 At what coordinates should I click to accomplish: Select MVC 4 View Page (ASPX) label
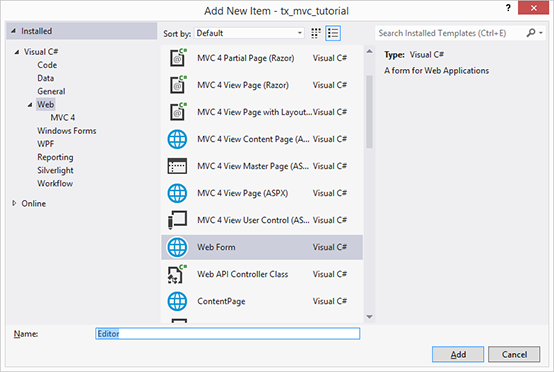tap(242, 193)
